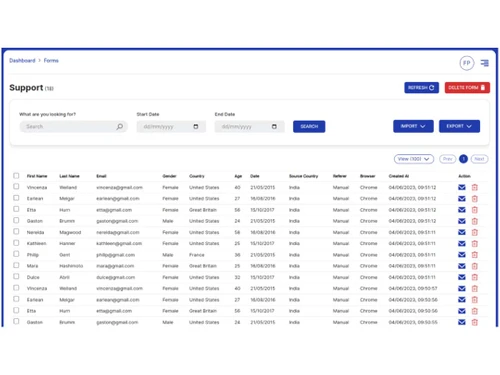
Task: Open the Import dropdown
Action: click(413, 126)
